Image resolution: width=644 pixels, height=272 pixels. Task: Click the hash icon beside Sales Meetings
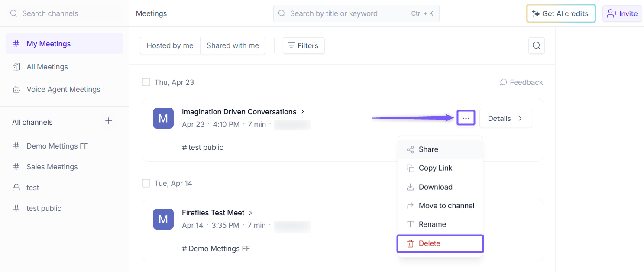pos(16,167)
